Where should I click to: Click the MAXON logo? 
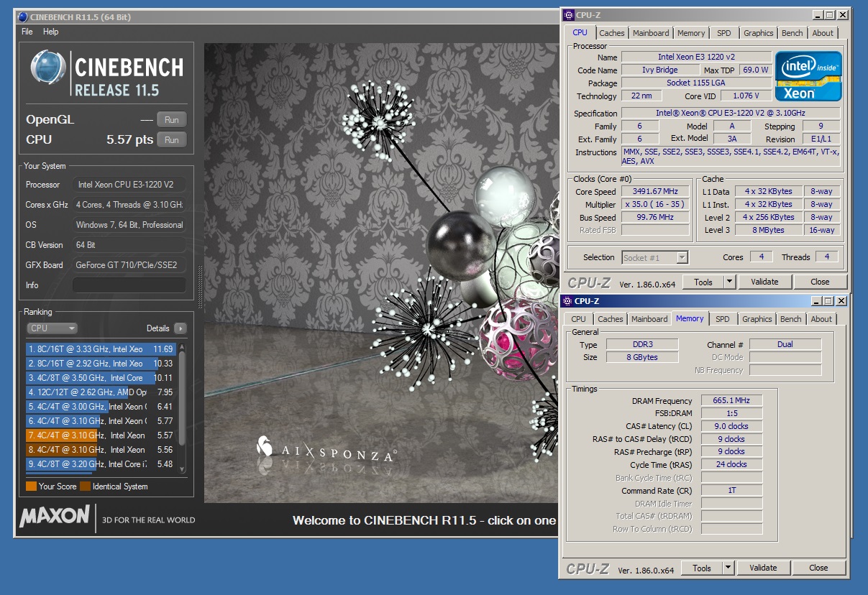coord(55,517)
